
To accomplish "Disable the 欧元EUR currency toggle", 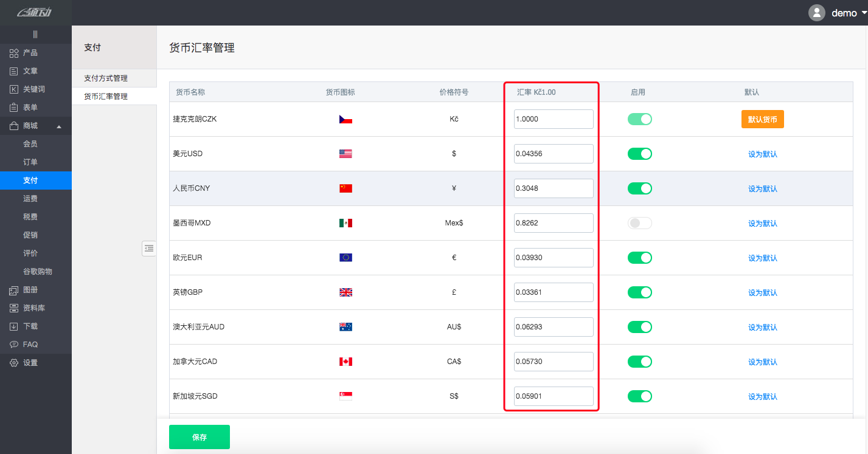I will pyautogui.click(x=640, y=258).
